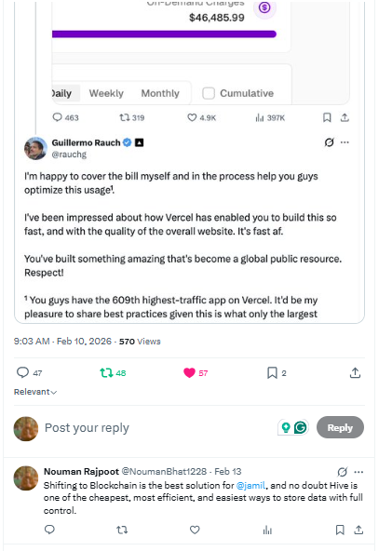Like Nouman Rajpoot's reply
The height and width of the screenshot is (551, 392).
[195, 530]
